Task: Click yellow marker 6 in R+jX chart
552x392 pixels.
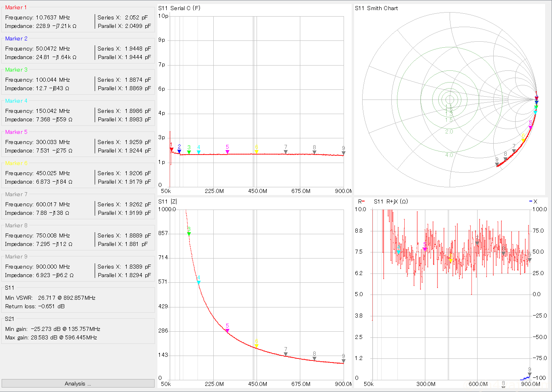Action: [451, 260]
